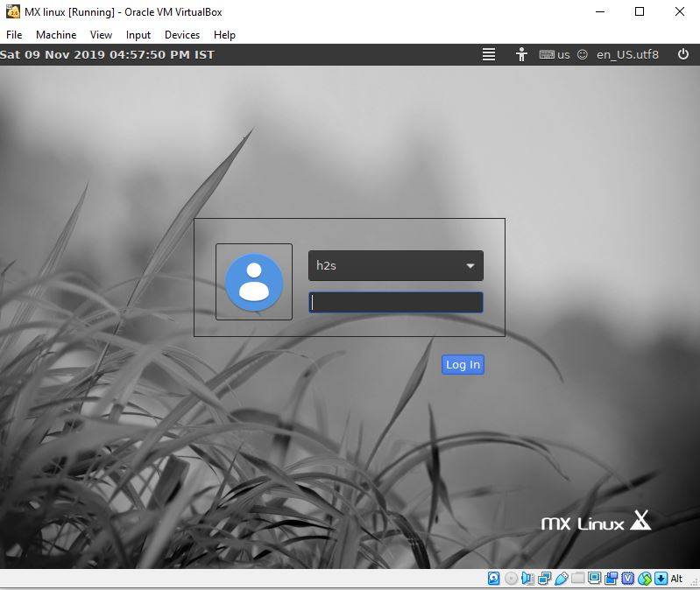The width and height of the screenshot is (700, 590).
Task: Focus the password input field
Action: click(395, 302)
